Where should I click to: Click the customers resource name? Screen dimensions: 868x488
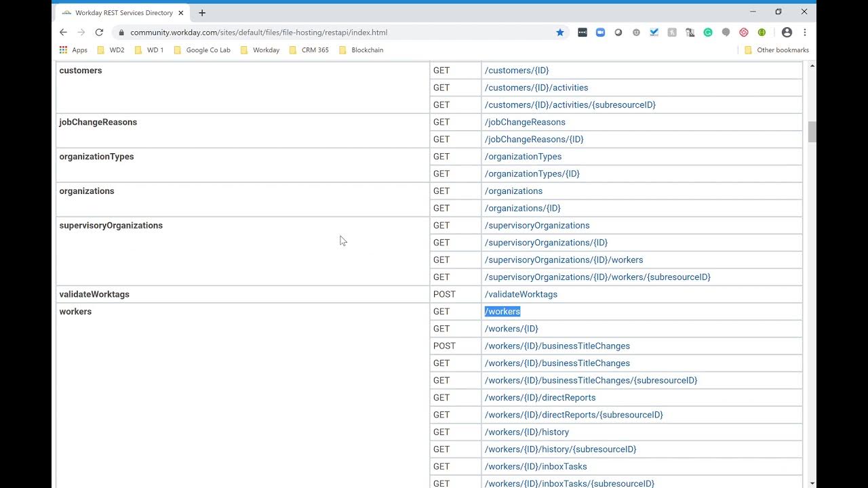(81, 70)
